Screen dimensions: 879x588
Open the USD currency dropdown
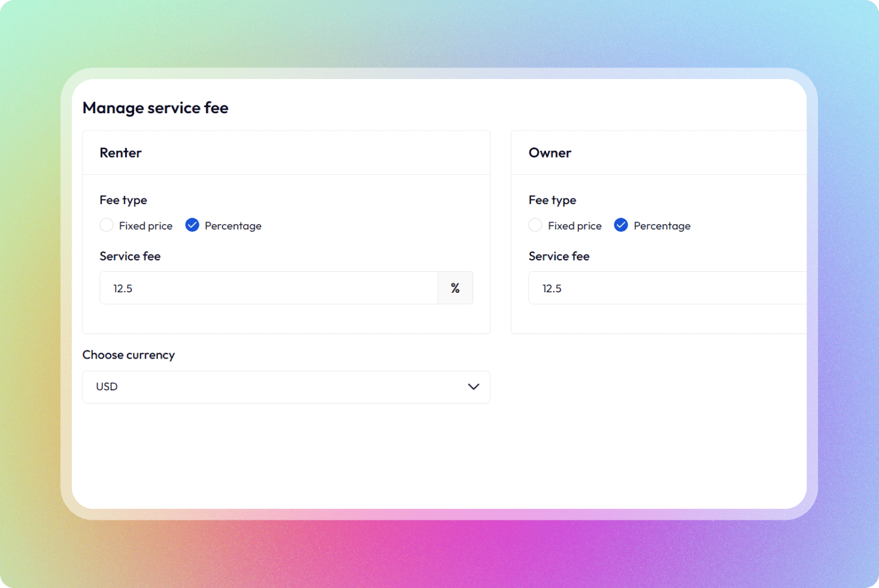(286, 387)
